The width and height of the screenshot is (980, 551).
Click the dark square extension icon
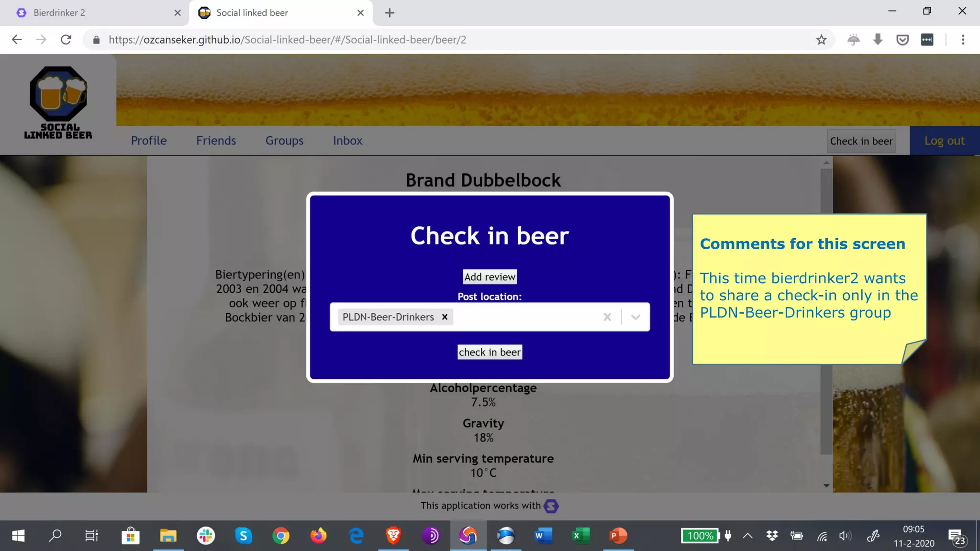(x=927, y=40)
